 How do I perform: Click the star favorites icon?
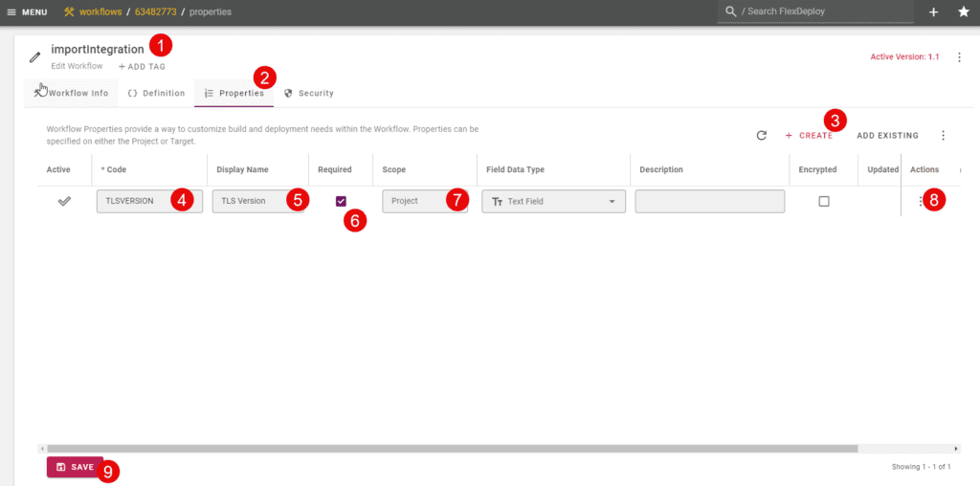click(964, 11)
